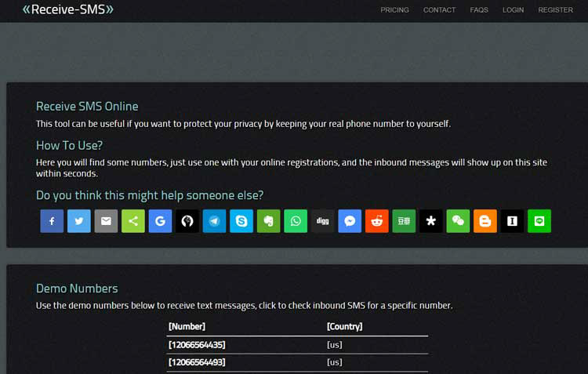This screenshot has height=374, width=588.
Task: Share on Digg
Action: 323,221
